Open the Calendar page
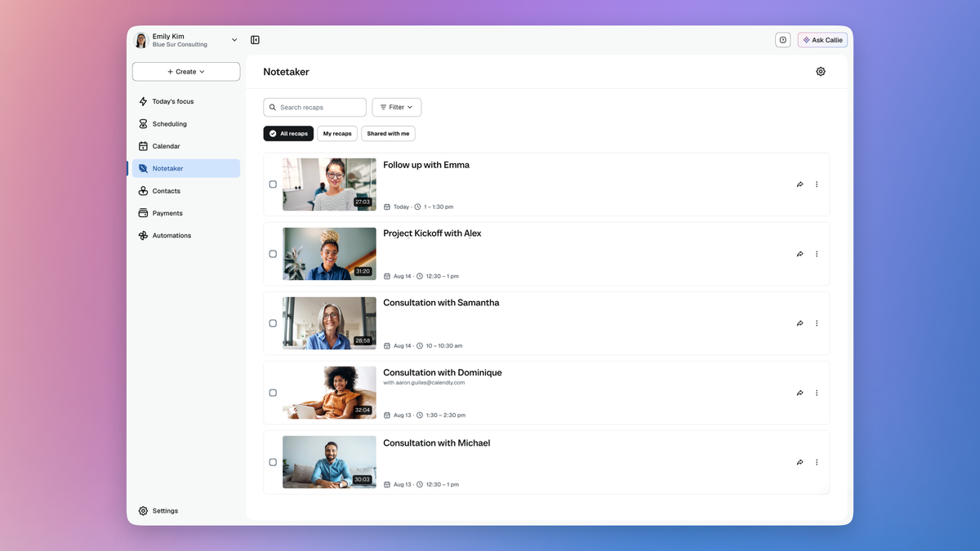Screen dimensions: 980x551 (186, 146)
